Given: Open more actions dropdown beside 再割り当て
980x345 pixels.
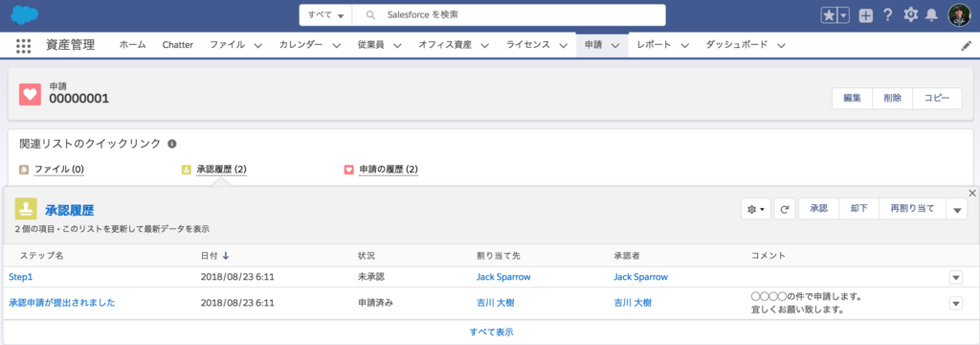Looking at the screenshot, I should point(957,210).
